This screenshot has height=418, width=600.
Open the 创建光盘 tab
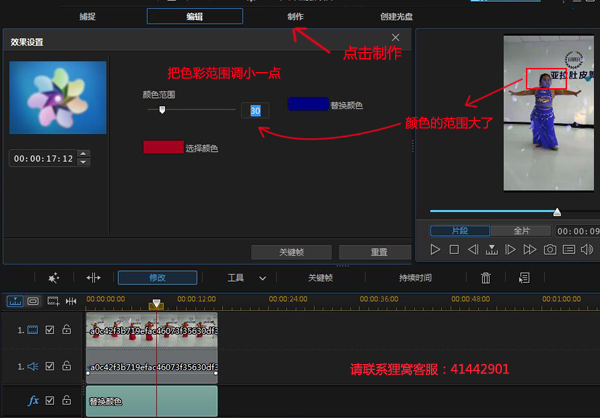(x=396, y=16)
